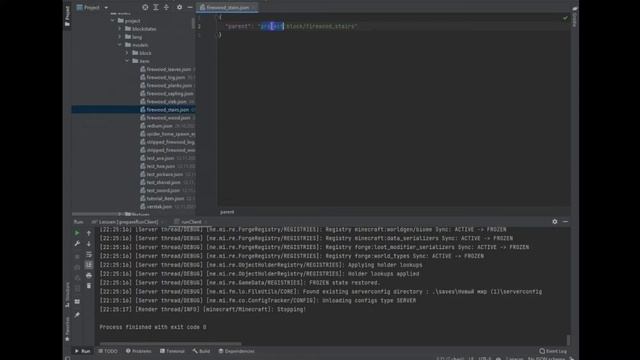Open the TODO tool window
Image resolution: width=640 pixels, height=360 pixels.
(x=108, y=351)
